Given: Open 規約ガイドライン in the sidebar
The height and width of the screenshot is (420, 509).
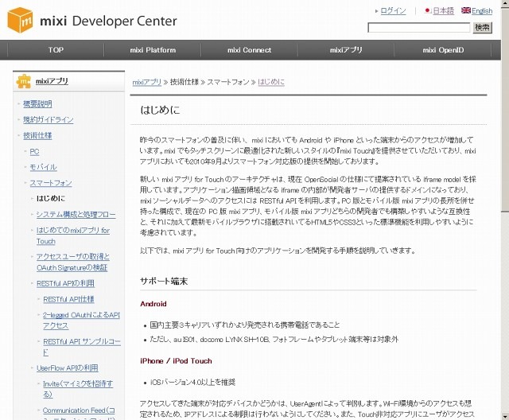Looking at the screenshot, I should (48, 120).
